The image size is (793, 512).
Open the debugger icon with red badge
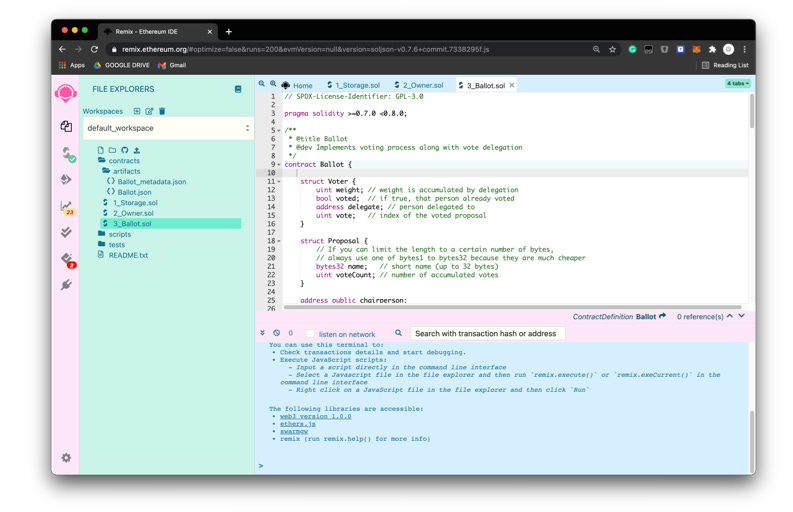(68, 260)
